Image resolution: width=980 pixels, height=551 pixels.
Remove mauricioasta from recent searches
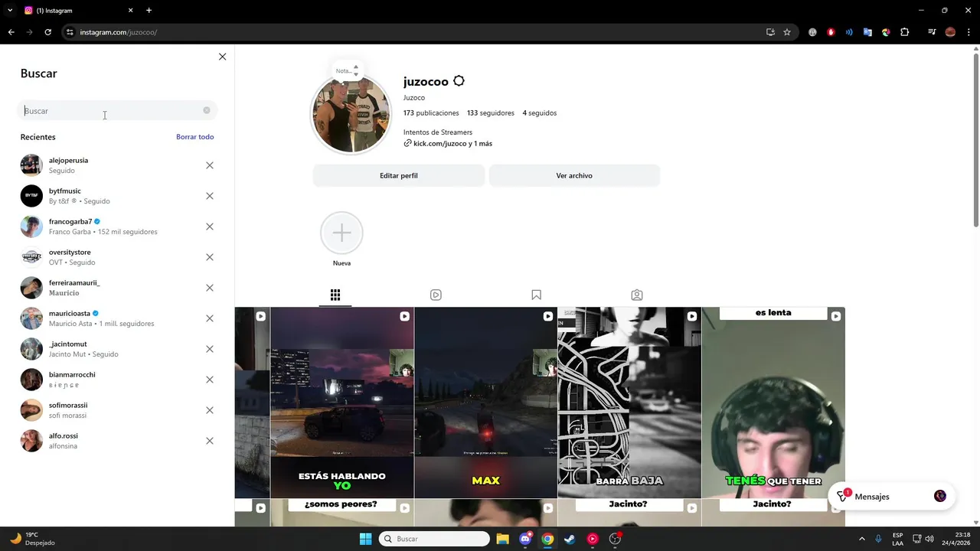pos(210,318)
